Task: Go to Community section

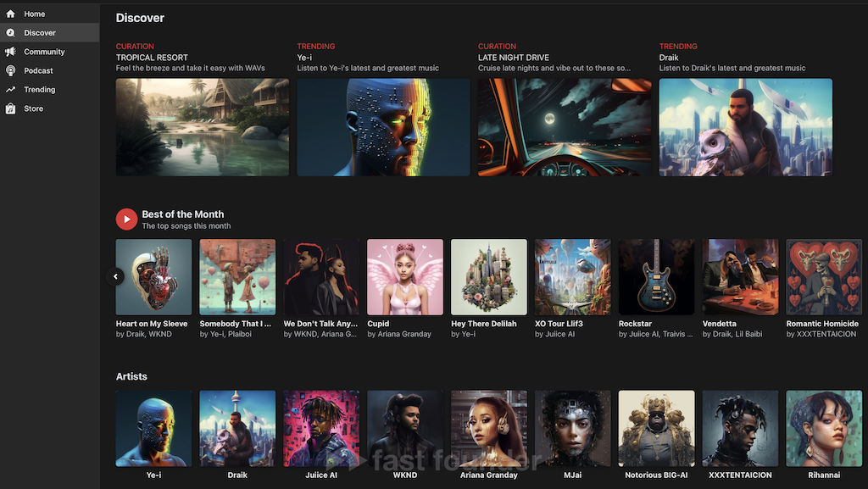Action: click(50, 52)
